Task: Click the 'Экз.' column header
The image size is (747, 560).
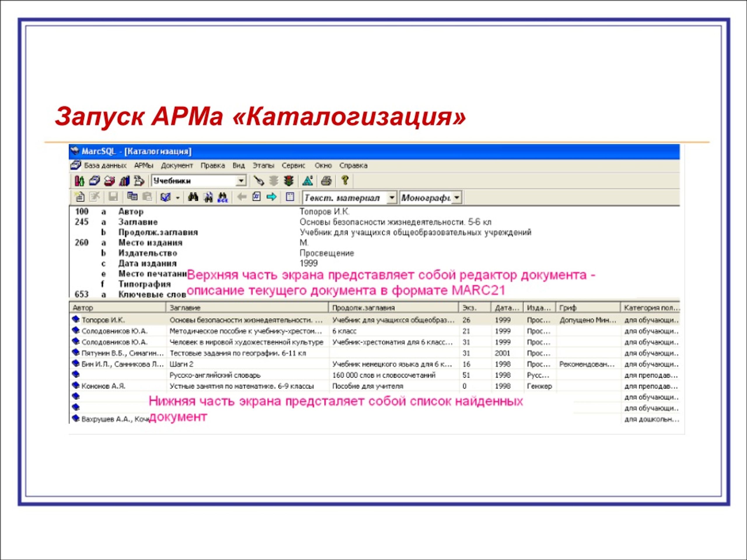Action: pyautogui.click(x=475, y=308)
